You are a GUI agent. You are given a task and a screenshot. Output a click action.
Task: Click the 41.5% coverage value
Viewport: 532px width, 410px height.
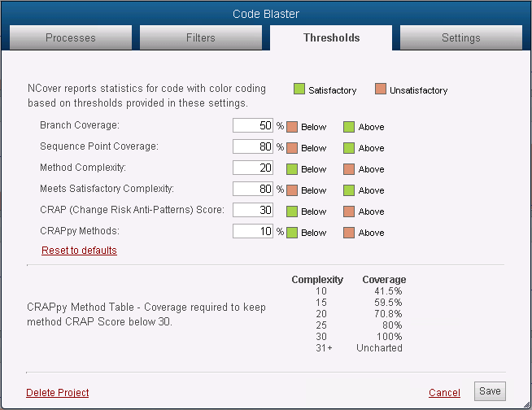pos(388,291)
